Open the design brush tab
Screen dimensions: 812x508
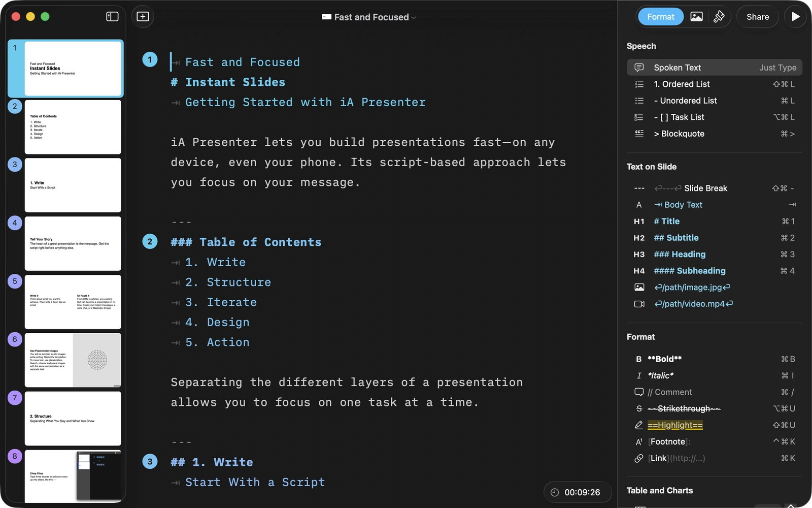[x=719, y=17]
